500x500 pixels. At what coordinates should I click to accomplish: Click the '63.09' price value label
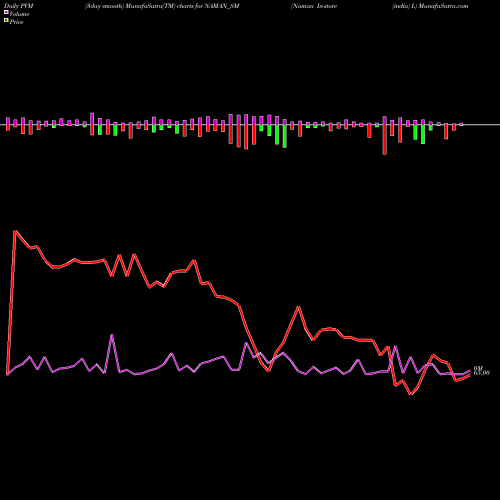pyautogui.click(x=482, y=373)
